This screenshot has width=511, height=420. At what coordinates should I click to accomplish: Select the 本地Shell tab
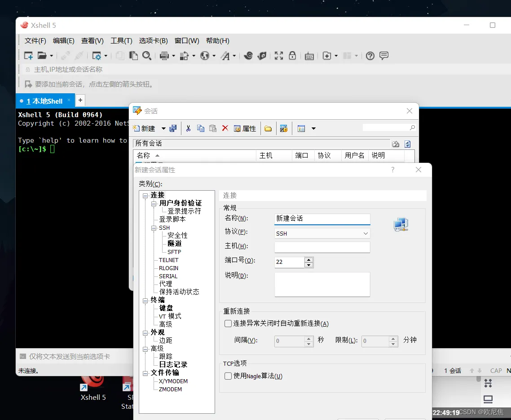pos(45,101)
